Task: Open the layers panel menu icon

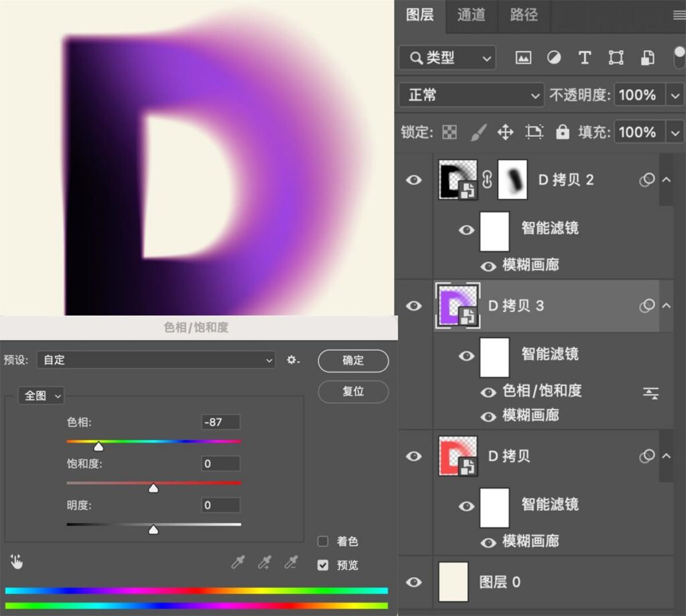Action: tap(679, 16)
